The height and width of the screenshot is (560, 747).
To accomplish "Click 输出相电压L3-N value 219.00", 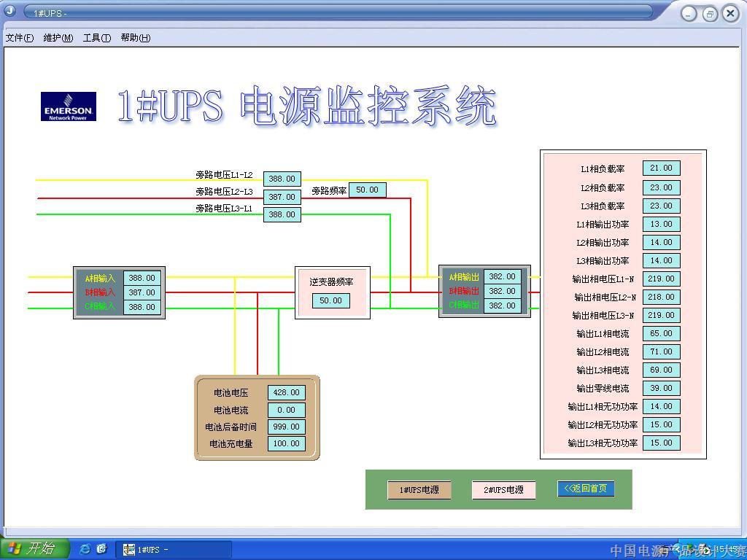I will click(x=661, y=315).
